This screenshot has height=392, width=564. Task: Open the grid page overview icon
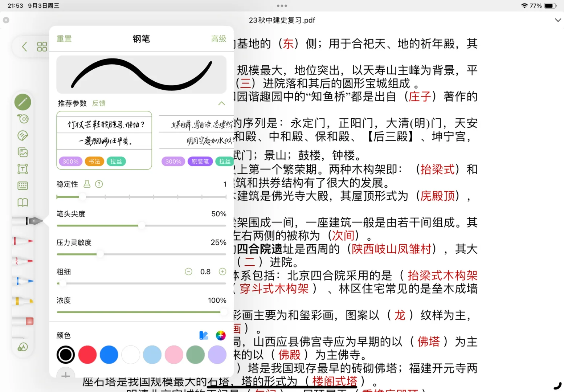[x=42, y=46]
